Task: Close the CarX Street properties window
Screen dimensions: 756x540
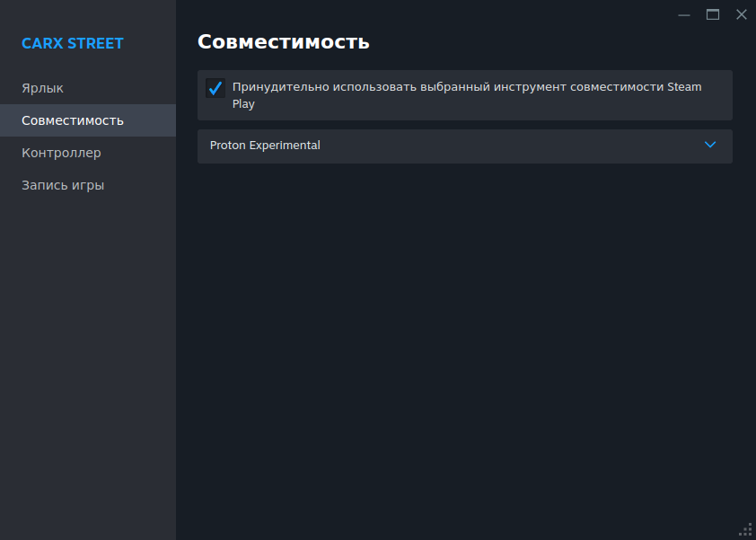Action: tap(742, 15)
